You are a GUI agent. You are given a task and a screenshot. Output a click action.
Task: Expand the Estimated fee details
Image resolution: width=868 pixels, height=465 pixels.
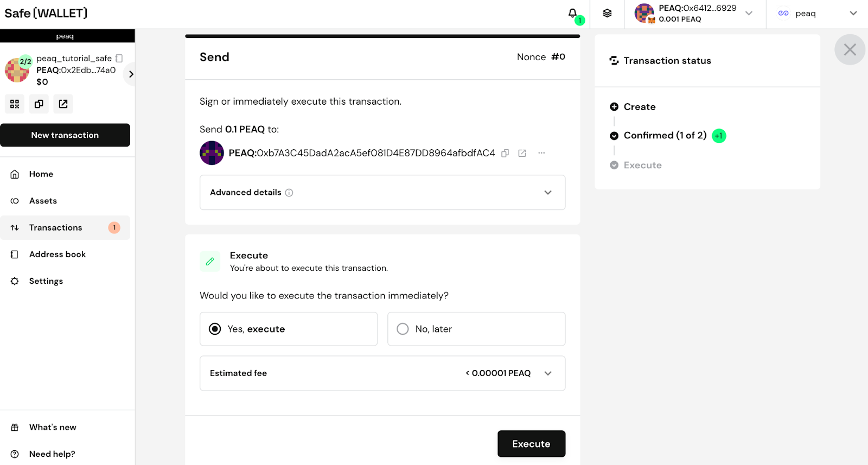pyautogui.click(x=548, y=373)
